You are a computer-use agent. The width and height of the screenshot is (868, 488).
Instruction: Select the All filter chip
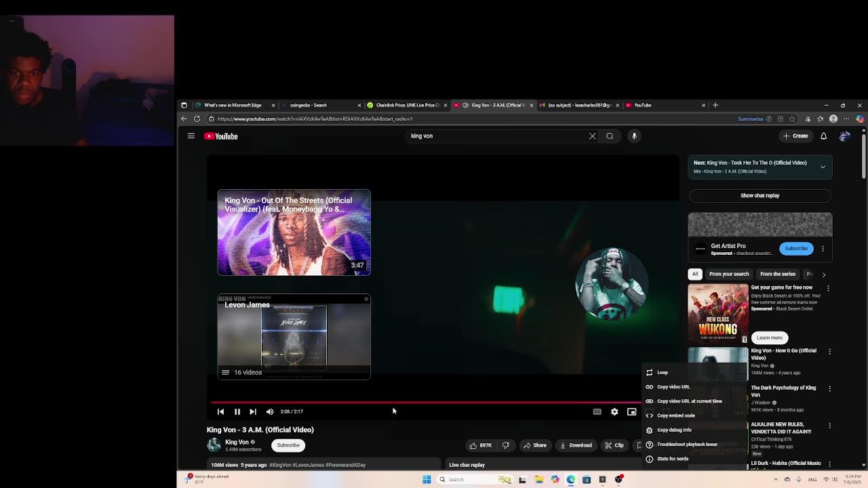click(695, 274)
